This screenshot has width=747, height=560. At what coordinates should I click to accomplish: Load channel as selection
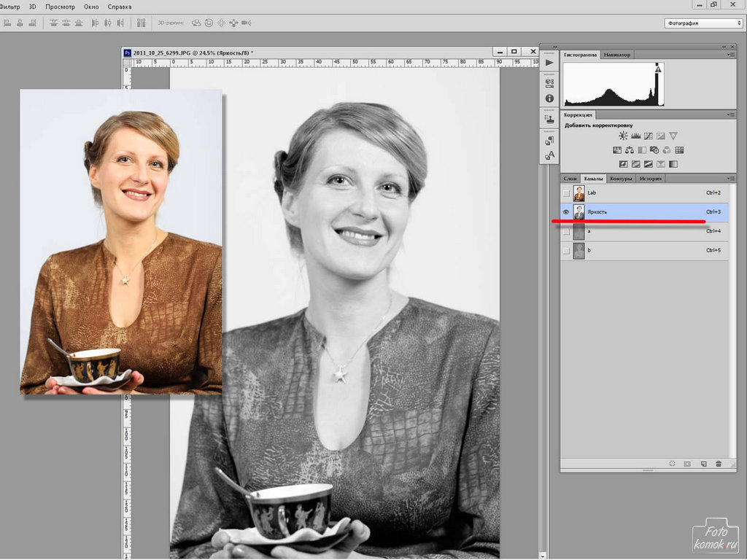click(672, 464)
